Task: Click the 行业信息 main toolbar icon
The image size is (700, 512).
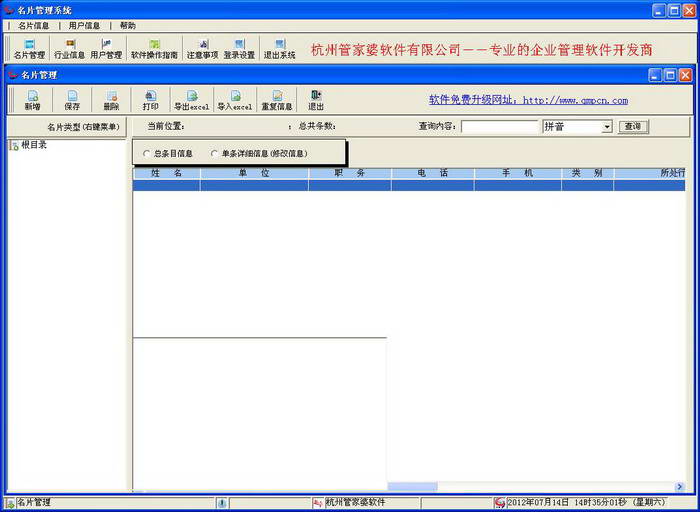Action: tap(69, 49)
